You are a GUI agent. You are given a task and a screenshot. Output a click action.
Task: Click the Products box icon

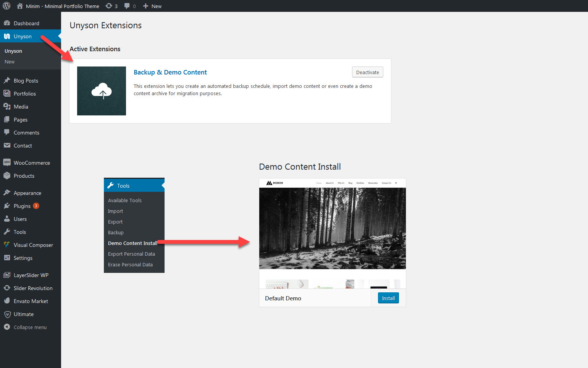click(x=7, y=176)
